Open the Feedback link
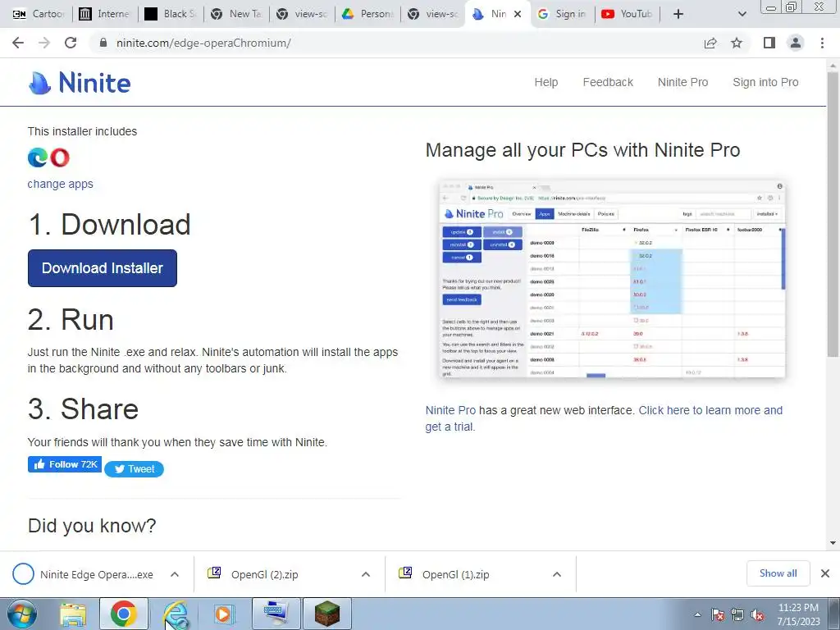840x630 pixels. 608,83
